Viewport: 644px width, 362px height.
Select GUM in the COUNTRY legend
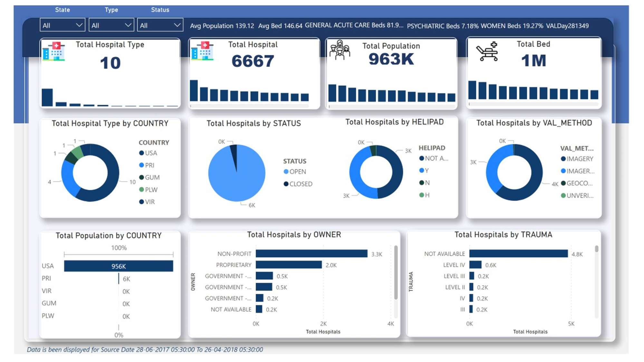click(149, 177)
